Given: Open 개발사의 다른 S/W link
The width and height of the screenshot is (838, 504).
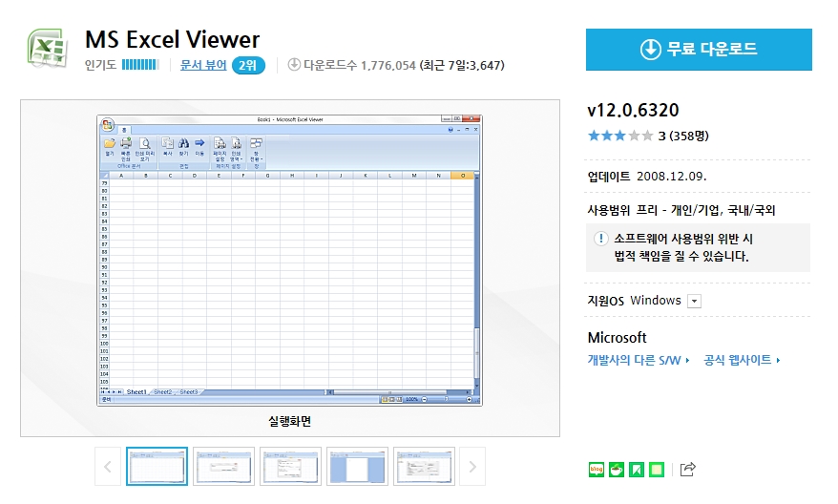Looking at the screenshot, I should 639,360.
